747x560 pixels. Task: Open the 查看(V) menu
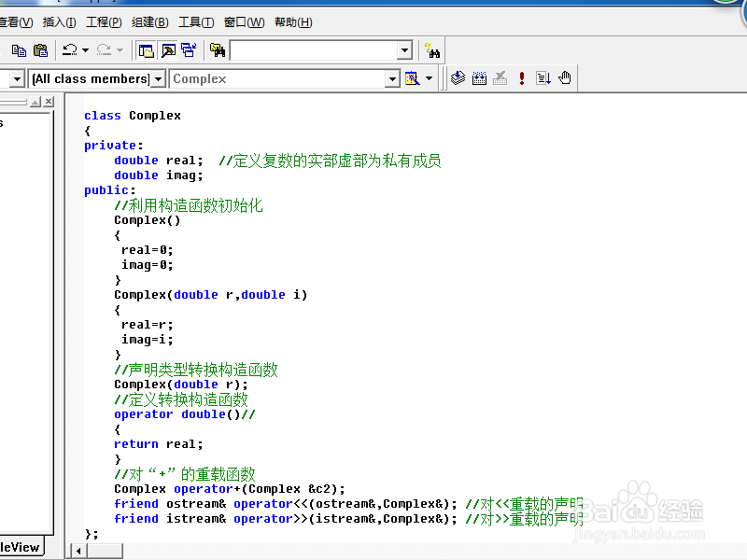tap(16, 22)
